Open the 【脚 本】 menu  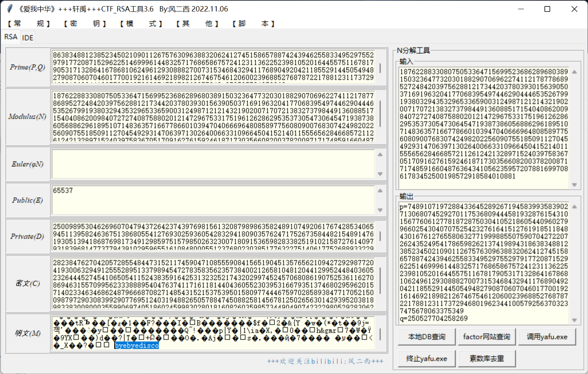pos(253,24)
